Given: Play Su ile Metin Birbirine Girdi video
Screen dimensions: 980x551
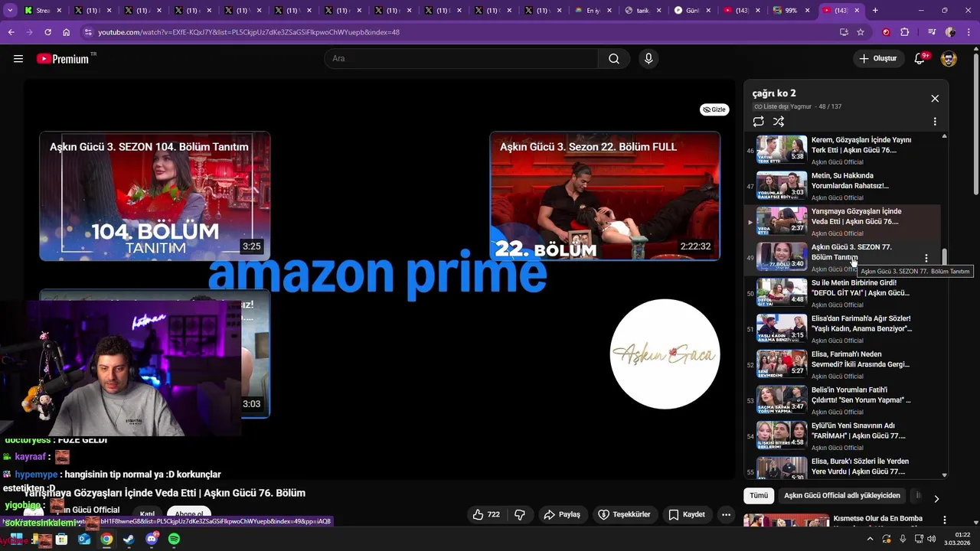Looking at the screenshot, I should (x=844, y=293).
